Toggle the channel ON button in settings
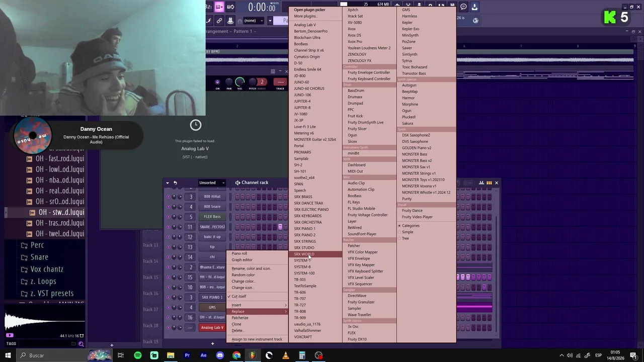 tap(217, 82)
